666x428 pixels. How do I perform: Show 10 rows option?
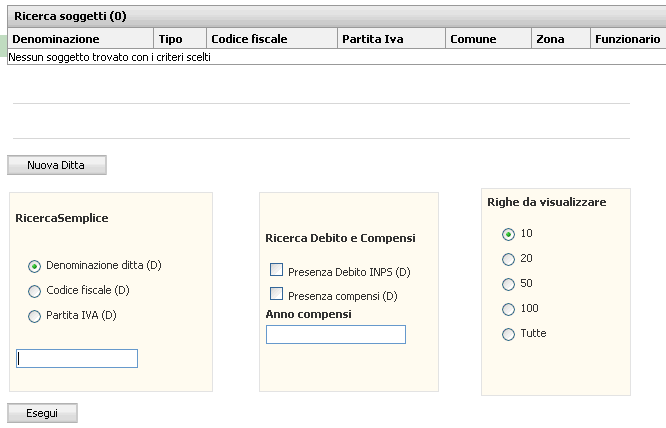(508, 234)
